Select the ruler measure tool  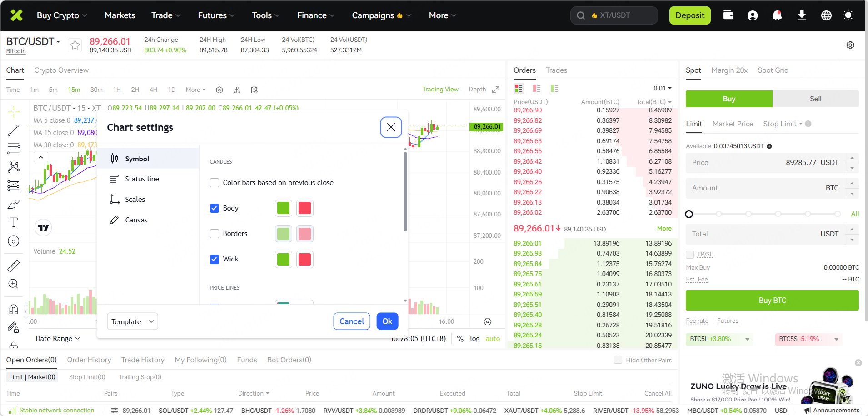pos(14,266)
